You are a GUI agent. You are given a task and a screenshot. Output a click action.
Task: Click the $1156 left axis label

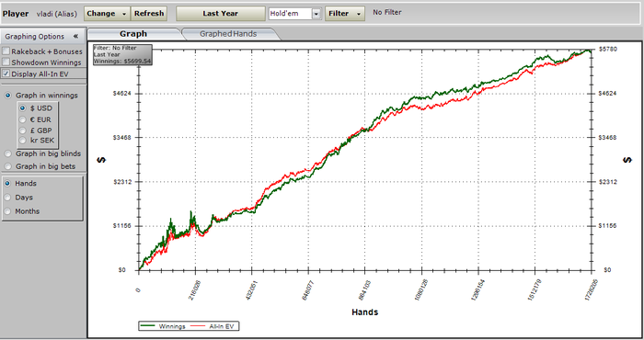pyautogui.click(x=122, y=225)
